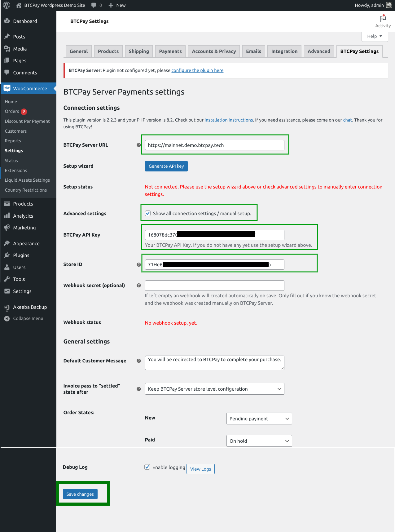Click into the BTCPay API Key field
This screenshot has width=395, height=532.
214,235
